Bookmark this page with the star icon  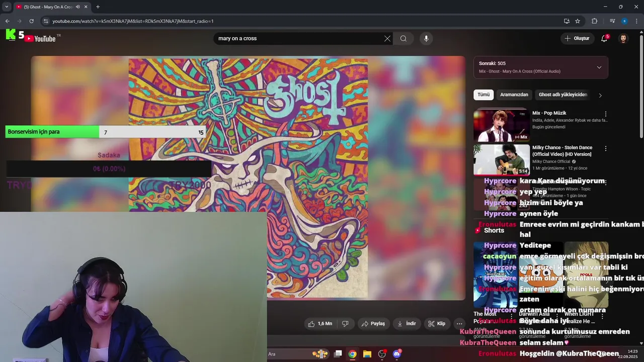coord(578,21)
